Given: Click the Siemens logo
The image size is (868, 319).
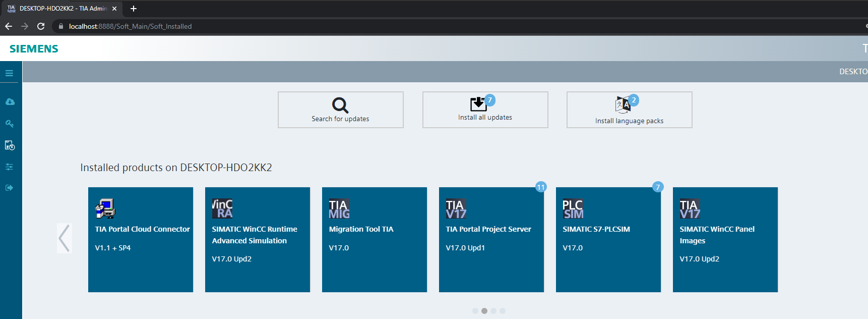Looking at the screenshot, I should [x=34, y=49].
